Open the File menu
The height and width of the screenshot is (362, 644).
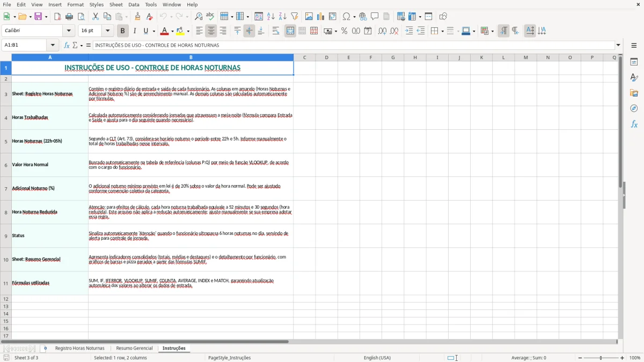pos(6,4)
